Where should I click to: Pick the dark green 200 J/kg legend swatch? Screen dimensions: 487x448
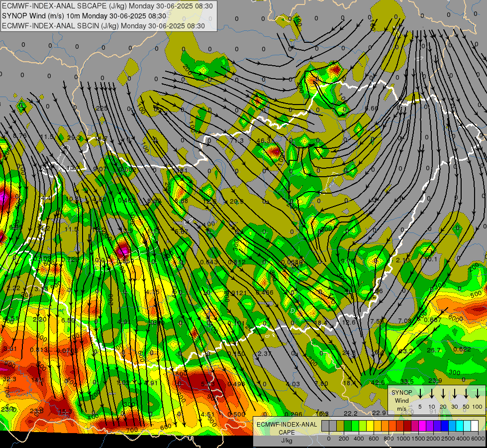click(x=348, y=426)
